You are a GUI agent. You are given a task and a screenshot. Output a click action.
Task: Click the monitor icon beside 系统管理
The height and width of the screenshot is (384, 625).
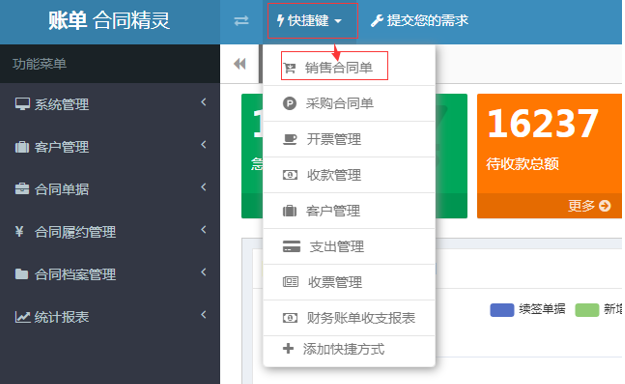22,104
